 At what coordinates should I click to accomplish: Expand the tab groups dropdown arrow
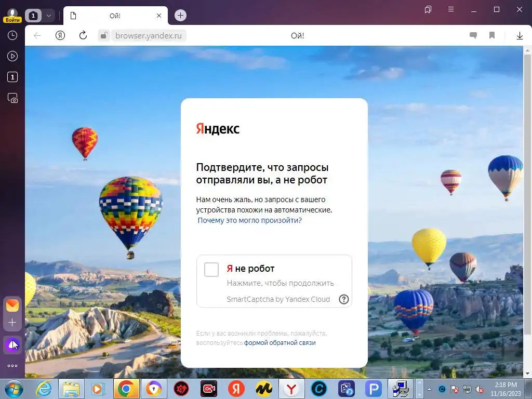point(48,16)
